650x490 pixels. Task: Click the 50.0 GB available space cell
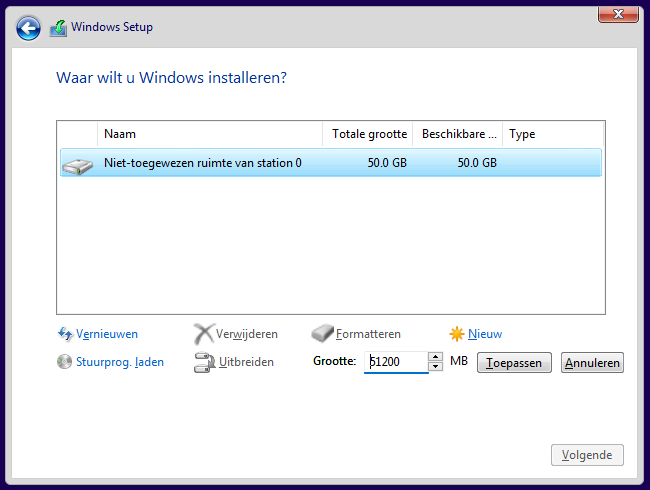tap(477, 163)
